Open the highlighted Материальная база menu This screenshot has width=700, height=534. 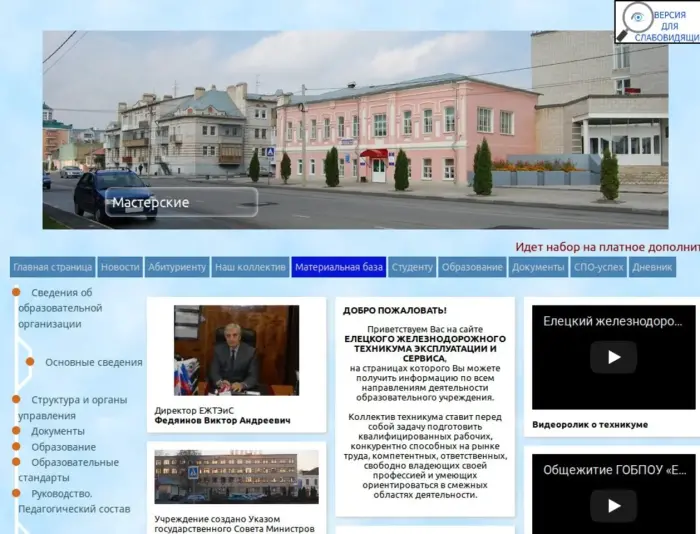[x=339, y=267]
